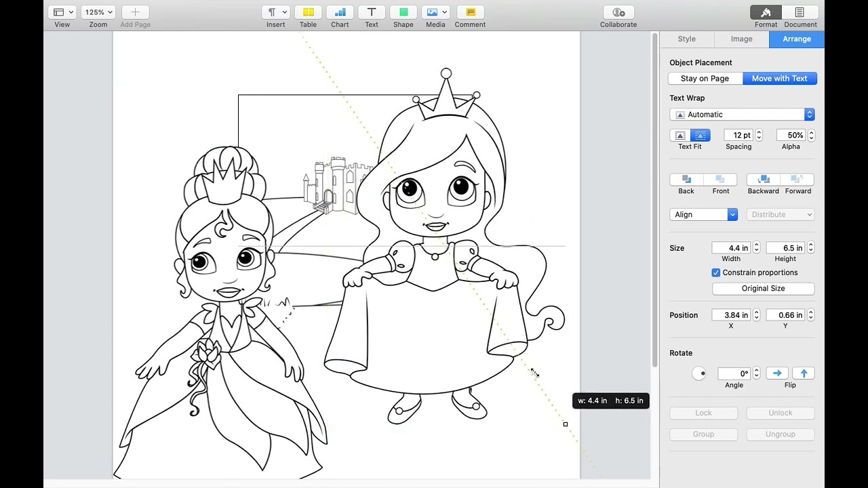Click the Lock button
Screen dimensions: 868x488
pos(703,413)
